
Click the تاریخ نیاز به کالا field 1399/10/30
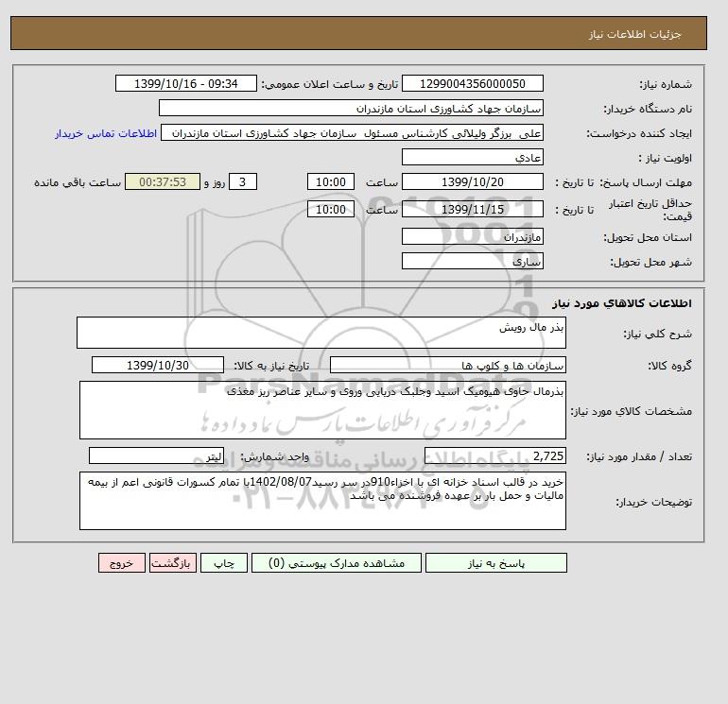pos(158,365)
